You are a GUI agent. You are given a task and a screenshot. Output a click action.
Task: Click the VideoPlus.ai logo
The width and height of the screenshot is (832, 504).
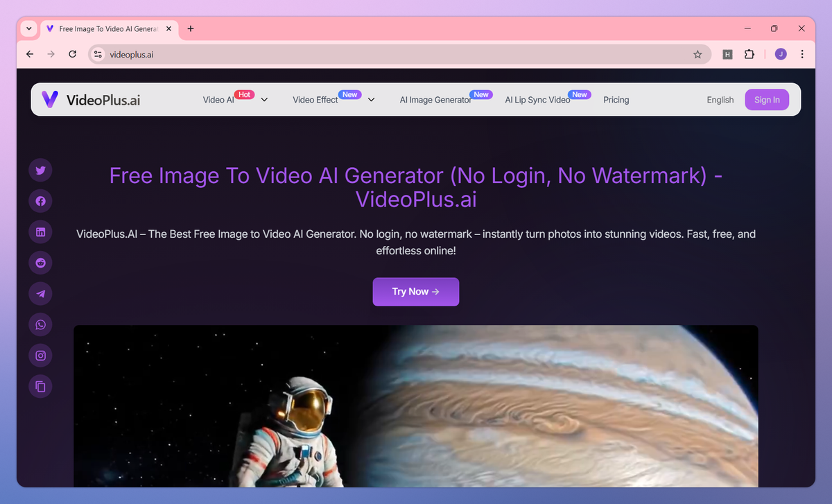tap(91, 99)
